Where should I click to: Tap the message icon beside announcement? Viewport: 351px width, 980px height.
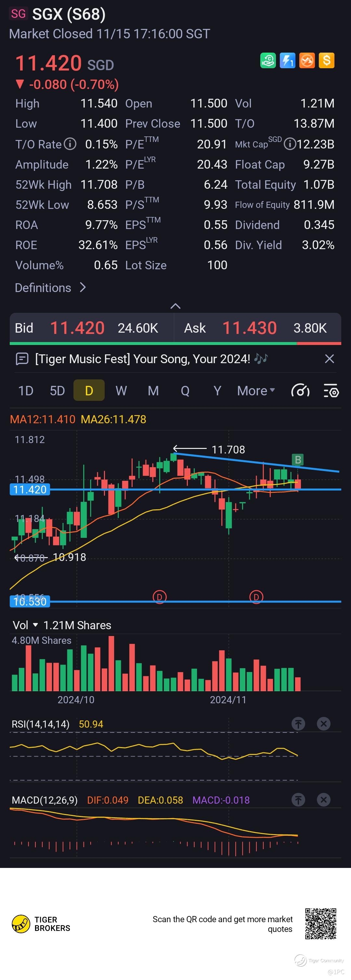pyautogui.click(x=22, y=359)
